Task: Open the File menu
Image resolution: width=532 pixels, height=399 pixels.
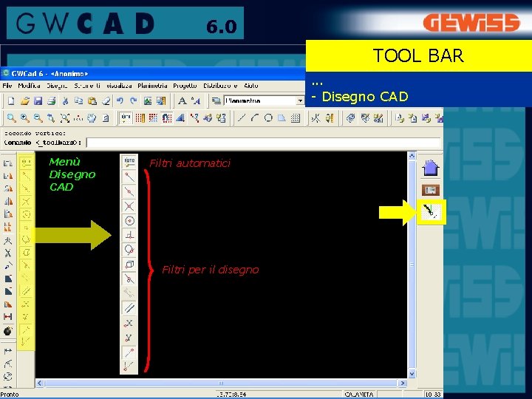Action: click(7, 86)
